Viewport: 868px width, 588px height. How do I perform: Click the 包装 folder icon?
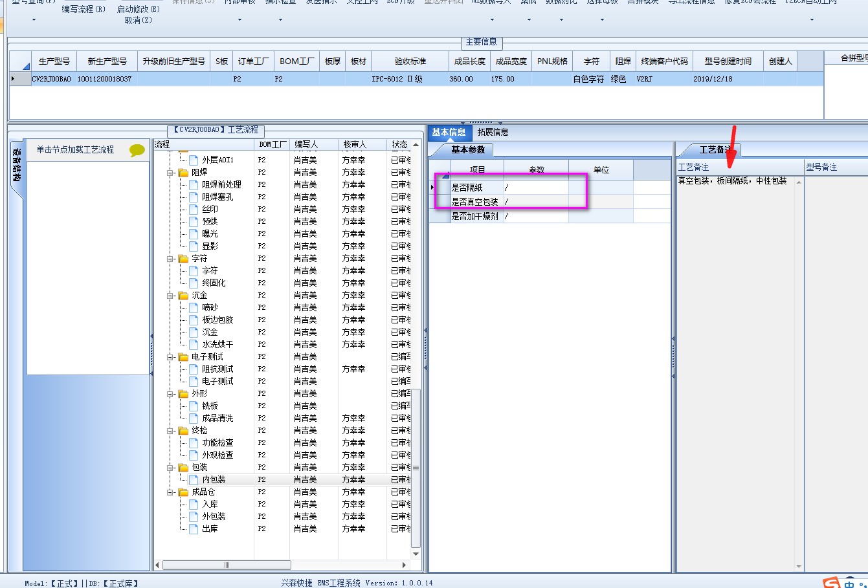click(x=183, y=468)
